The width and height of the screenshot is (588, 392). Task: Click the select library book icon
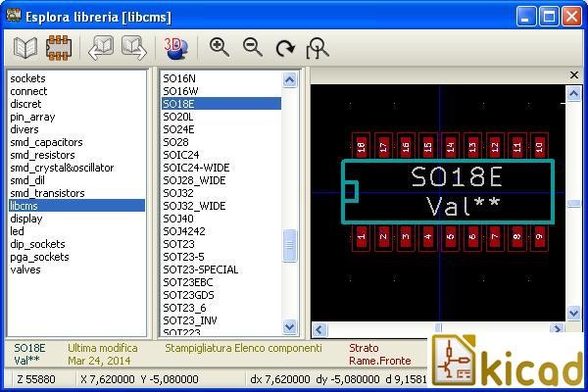[25, 47]
